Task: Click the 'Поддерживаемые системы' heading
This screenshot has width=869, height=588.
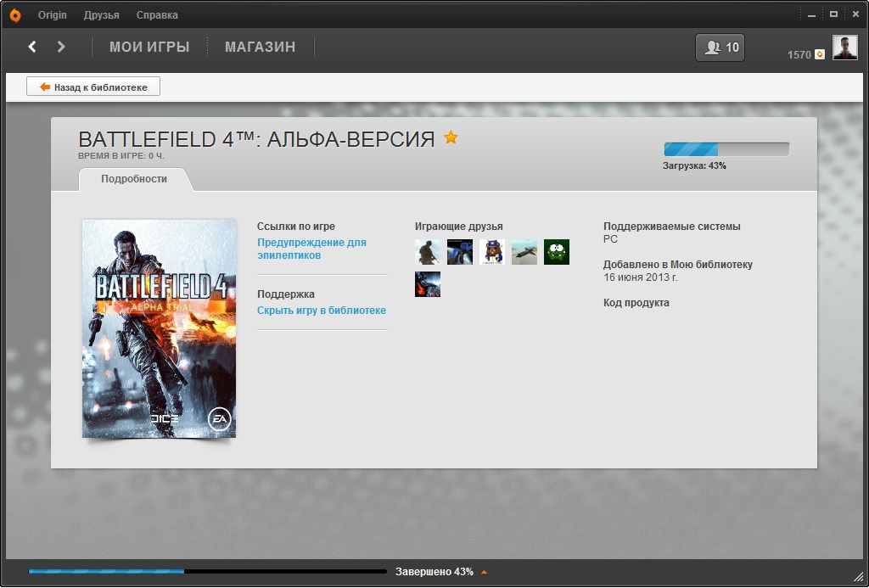Action: 672,226
